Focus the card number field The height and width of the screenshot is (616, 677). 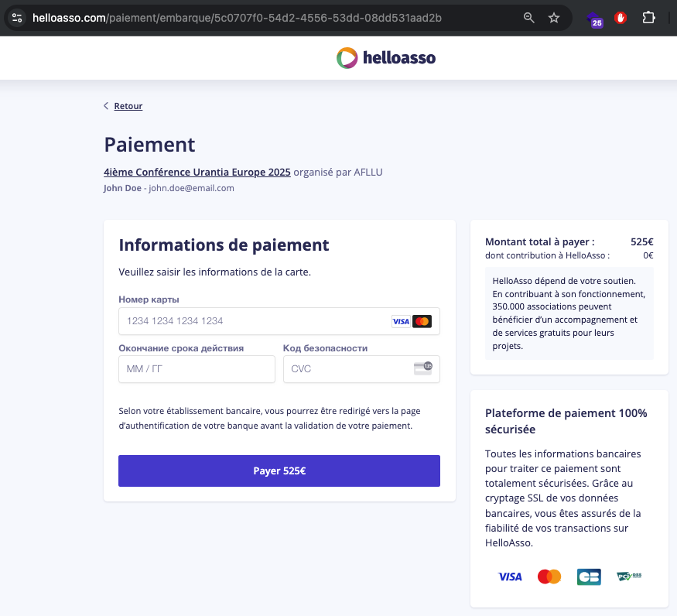pos(279,321)
